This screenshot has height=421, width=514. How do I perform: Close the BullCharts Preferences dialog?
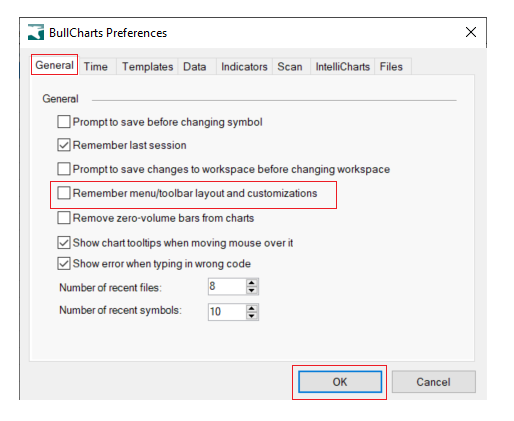(x=471, y=32)
